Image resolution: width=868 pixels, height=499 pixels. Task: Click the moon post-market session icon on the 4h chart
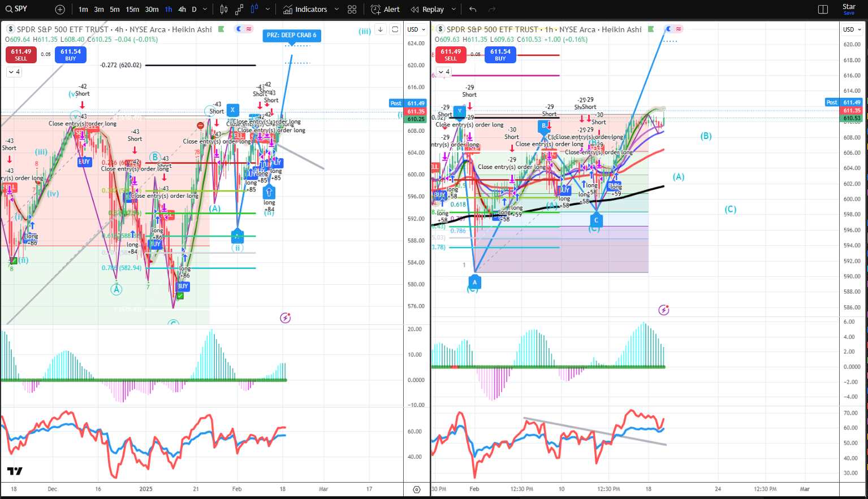(x=239, y=29)
